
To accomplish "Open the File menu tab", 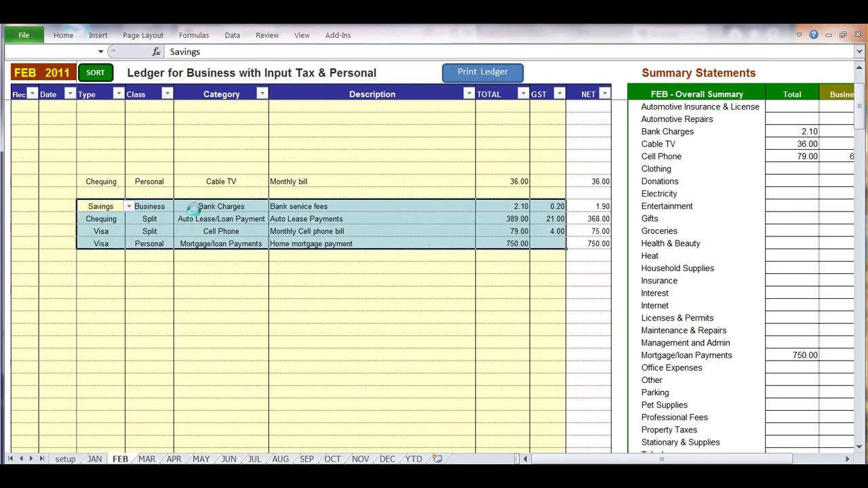I will click(x=24, y=35).
